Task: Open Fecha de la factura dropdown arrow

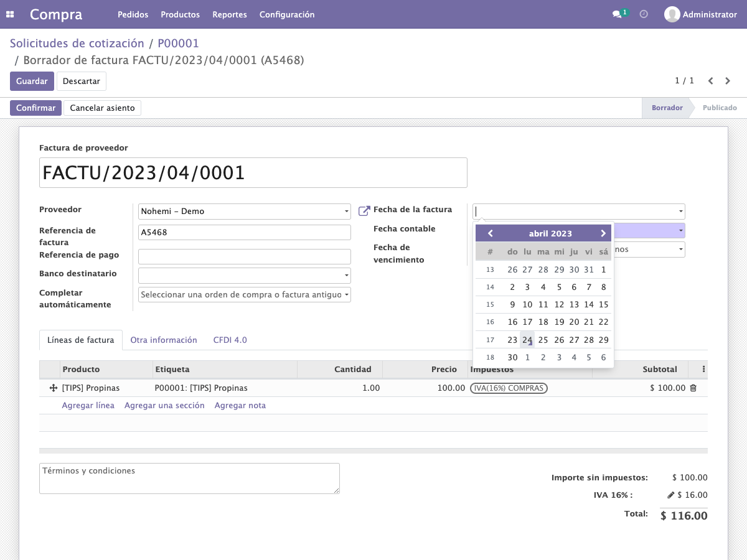Action: 681,212
